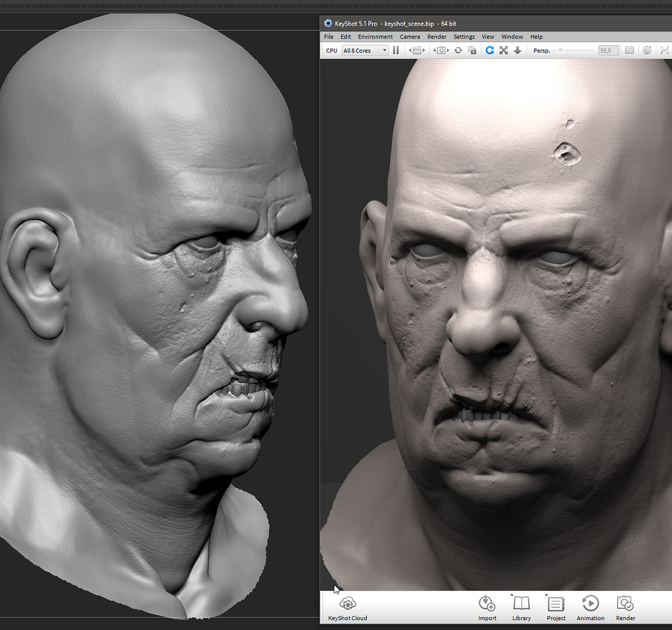Toggle the lock camera icon
Screen dimensions: 672x630
point(472,50)
